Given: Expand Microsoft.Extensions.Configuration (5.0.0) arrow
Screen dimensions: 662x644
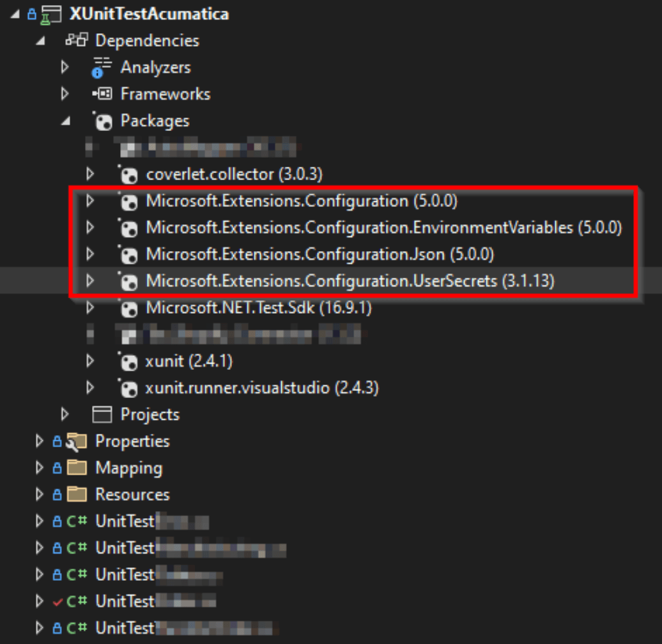Looking at the screenshot, I should 90,201.
